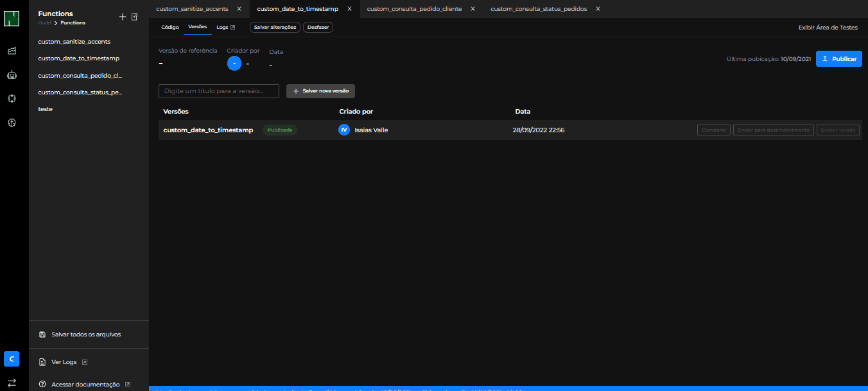The width and height of the screenshot is (868, 391).
Task: Click the plus icon to add a function
Action: tap(123, 17)
